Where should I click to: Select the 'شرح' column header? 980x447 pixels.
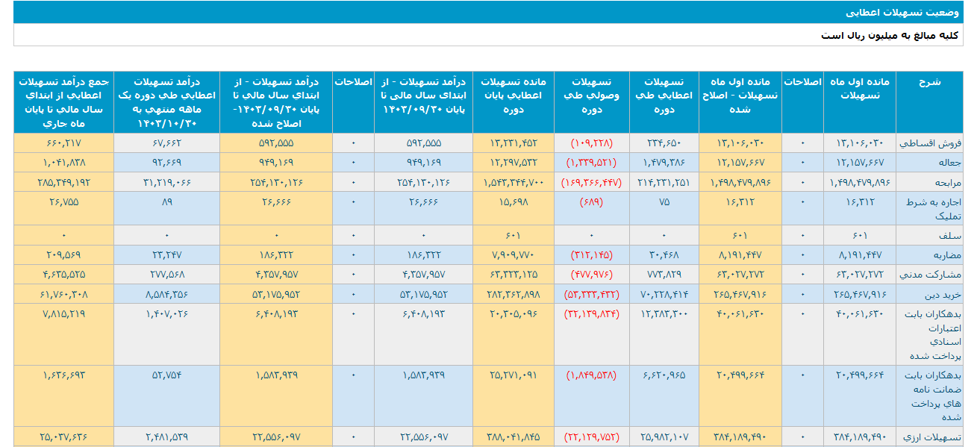(929, 82)
